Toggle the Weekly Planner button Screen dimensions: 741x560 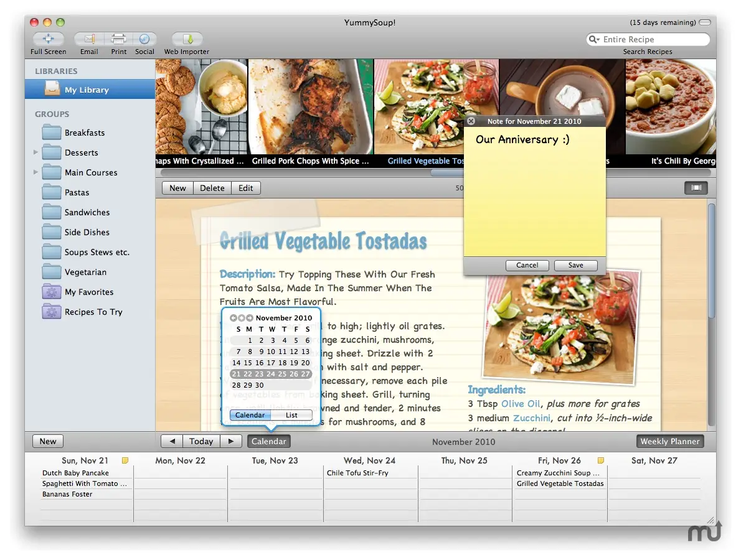click(670, 441)
